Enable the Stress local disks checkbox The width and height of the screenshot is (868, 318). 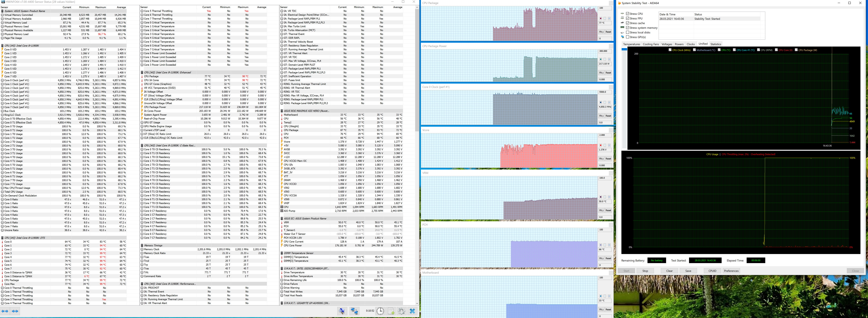pos(627,32)
